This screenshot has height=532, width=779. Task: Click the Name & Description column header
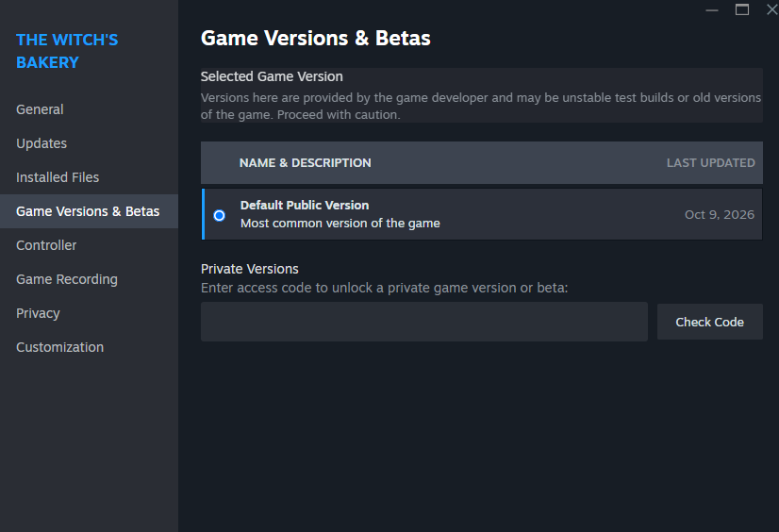coord(305,163)
